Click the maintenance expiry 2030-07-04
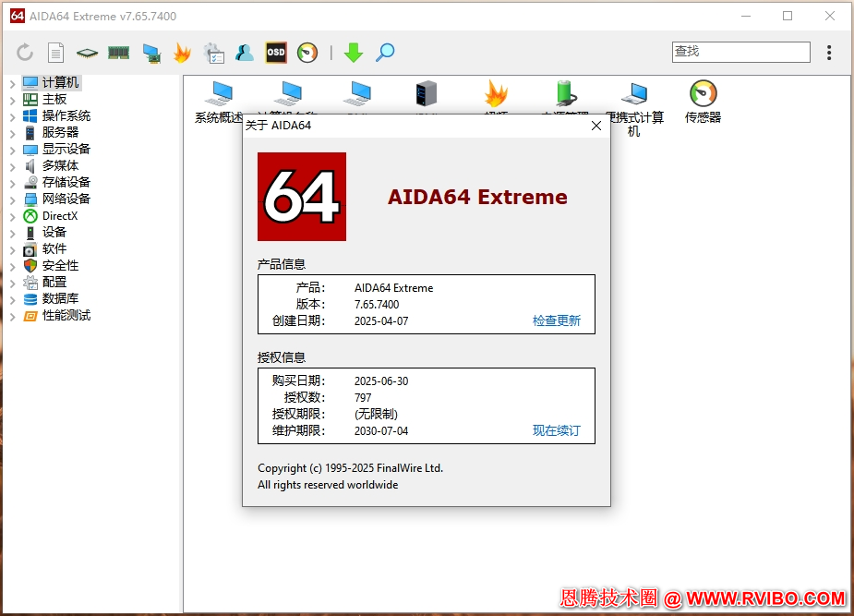The image size is (854, 616). [x=381, y=430]
